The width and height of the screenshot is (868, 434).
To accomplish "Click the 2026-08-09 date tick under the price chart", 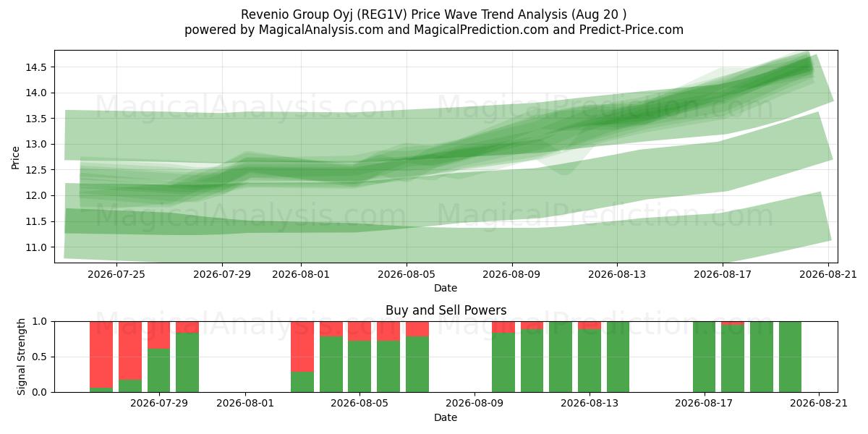I will point(512,274).
